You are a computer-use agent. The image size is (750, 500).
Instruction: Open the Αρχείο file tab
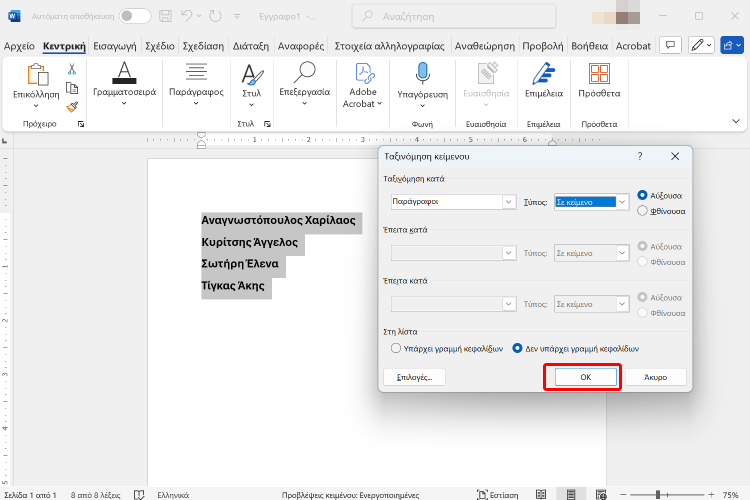[19, 46]
